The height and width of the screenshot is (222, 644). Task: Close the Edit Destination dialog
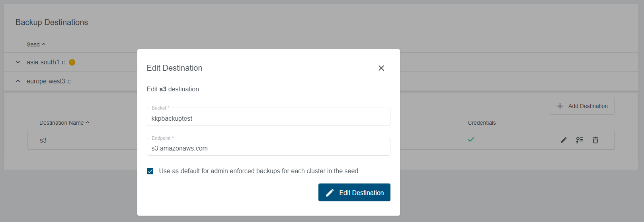coord(381,68)
